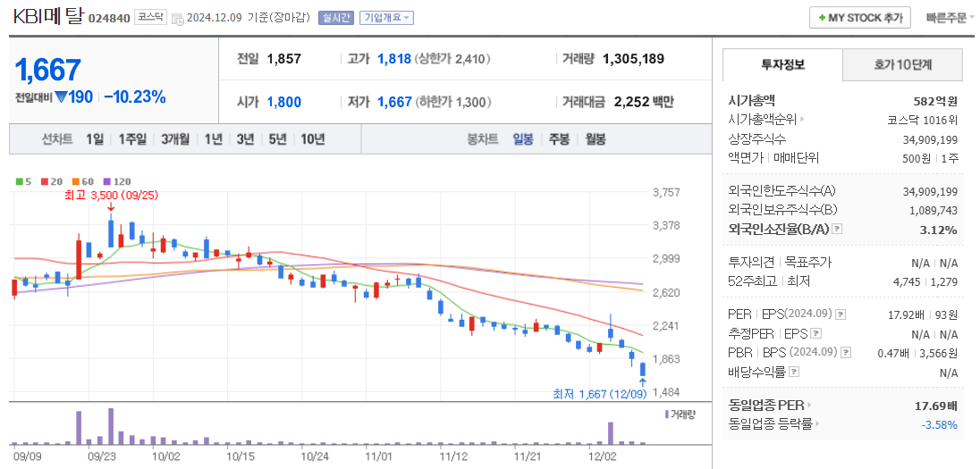Click the 실시간 real-time button

[336, 18]
